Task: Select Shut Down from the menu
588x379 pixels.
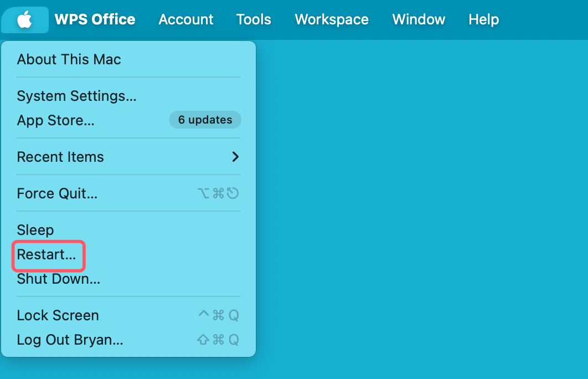Action: (x=59, y=279)
